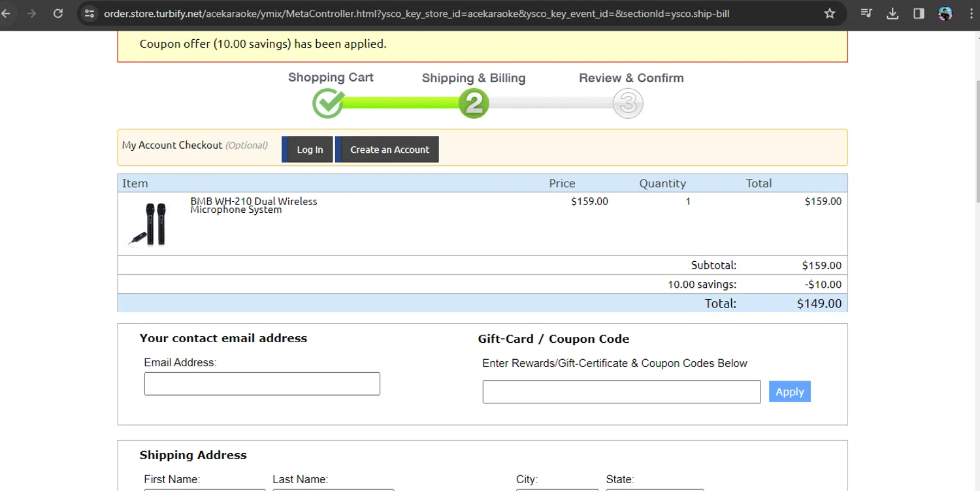Open the media control icon in the toolbar
The image size is (980, 491).
click(x=866, y=13)
